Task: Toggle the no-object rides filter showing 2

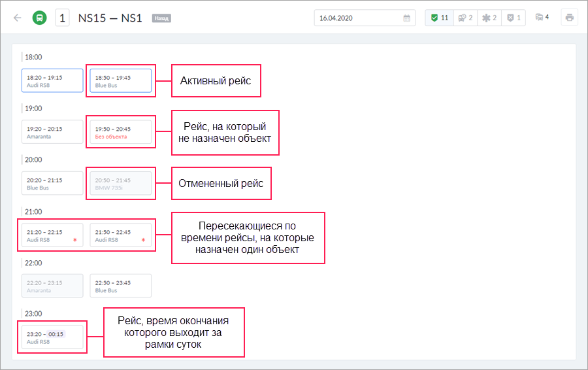Action: [x=465, y=18]
